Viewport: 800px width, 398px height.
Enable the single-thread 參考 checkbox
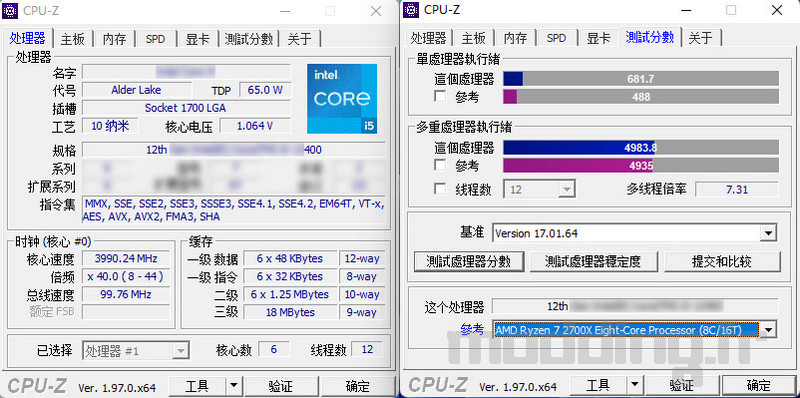(440, 96)
